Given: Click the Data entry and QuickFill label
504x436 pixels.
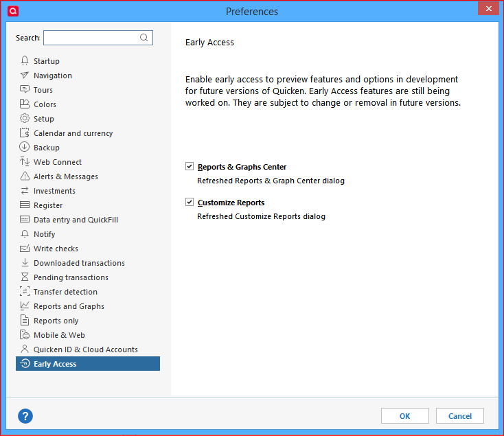Looking at the screenshot, I should point(76,220).
